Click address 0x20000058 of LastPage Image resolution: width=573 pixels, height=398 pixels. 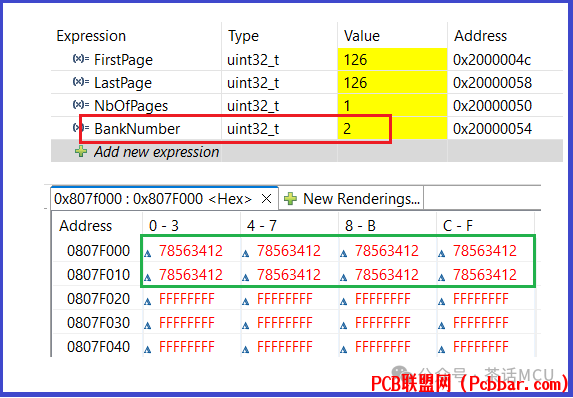[x=492, y=83]
